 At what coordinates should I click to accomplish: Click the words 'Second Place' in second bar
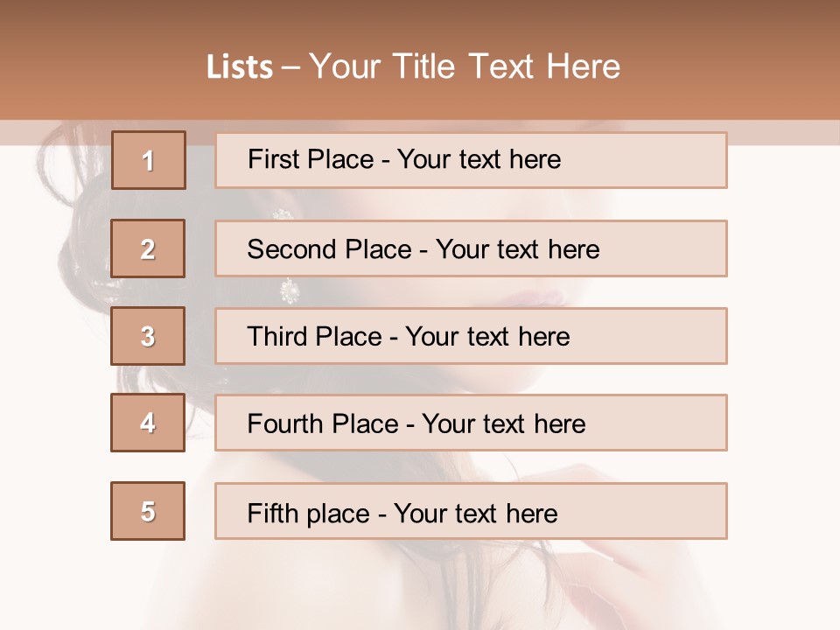[330, 249]
